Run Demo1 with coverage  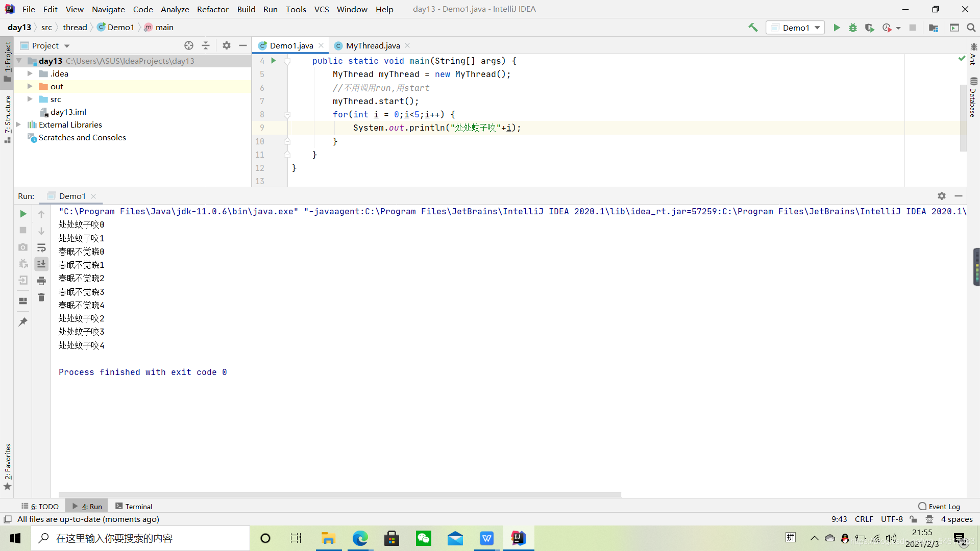[x=869, y=28]
